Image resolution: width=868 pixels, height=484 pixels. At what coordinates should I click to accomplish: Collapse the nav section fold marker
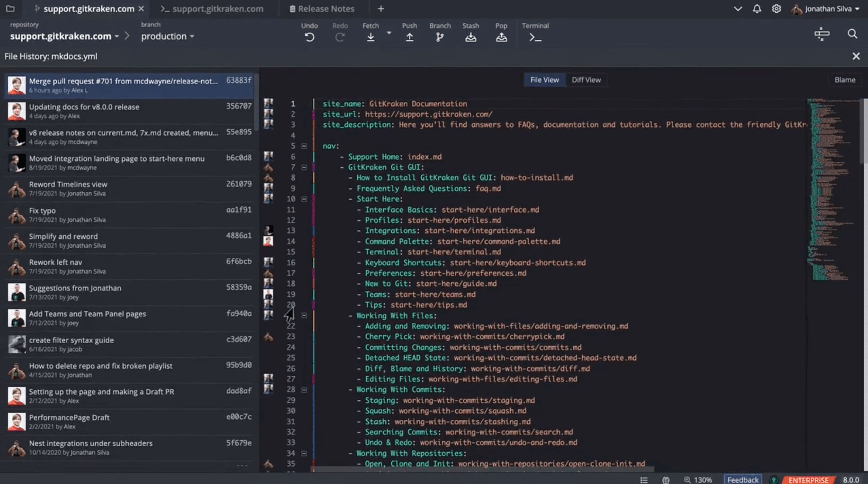pyautogui.click(x=304, y=146)
